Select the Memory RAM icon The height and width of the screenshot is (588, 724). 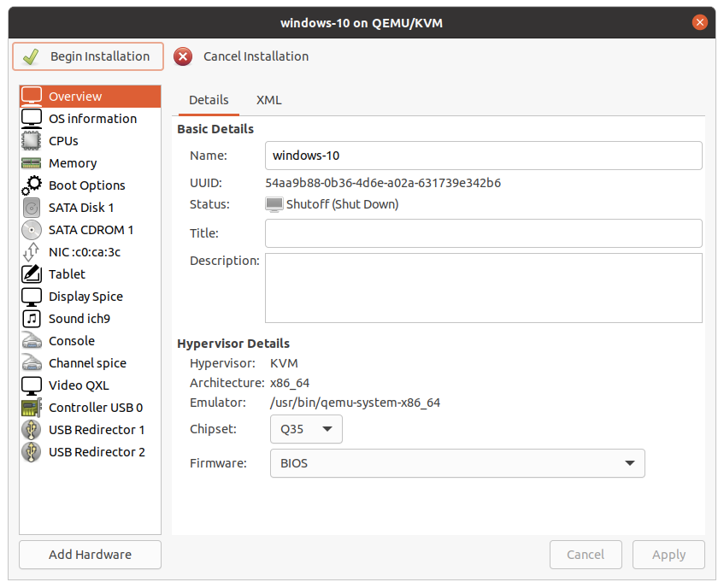(32, 163)
